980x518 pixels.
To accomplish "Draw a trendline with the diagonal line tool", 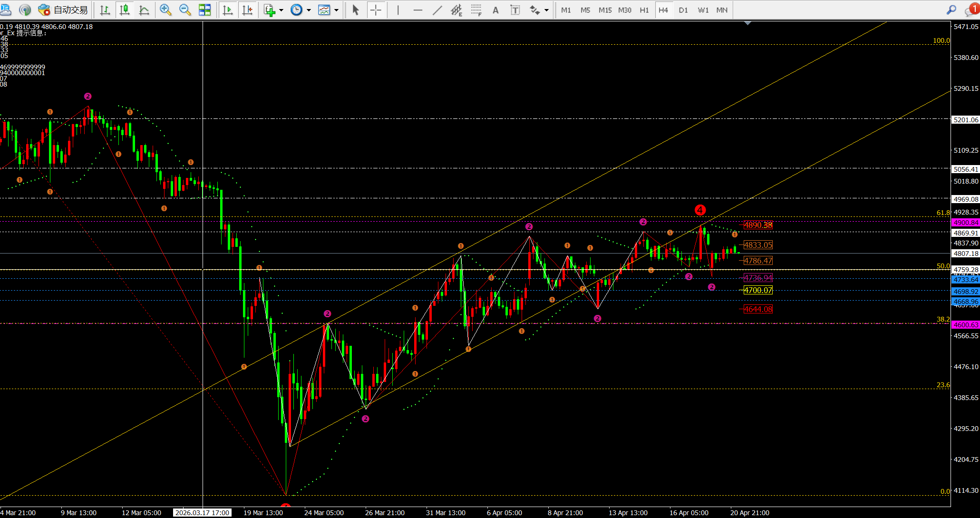I will click(437, 10).
